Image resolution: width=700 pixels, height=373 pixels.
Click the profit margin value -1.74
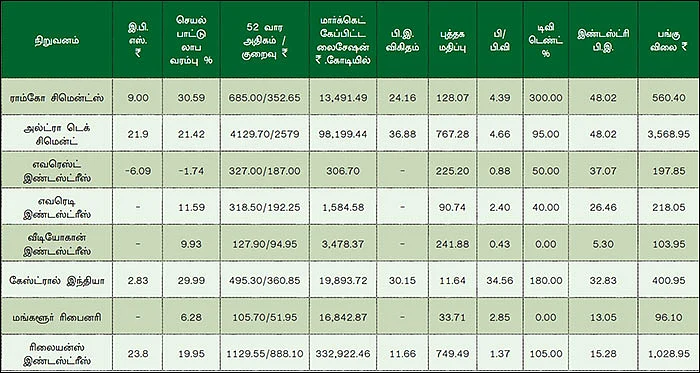coord(191,170)
